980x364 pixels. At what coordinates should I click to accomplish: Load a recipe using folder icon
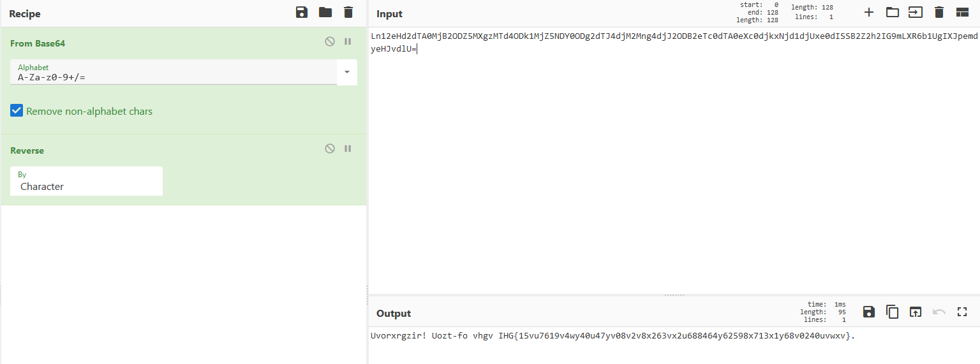325,12
